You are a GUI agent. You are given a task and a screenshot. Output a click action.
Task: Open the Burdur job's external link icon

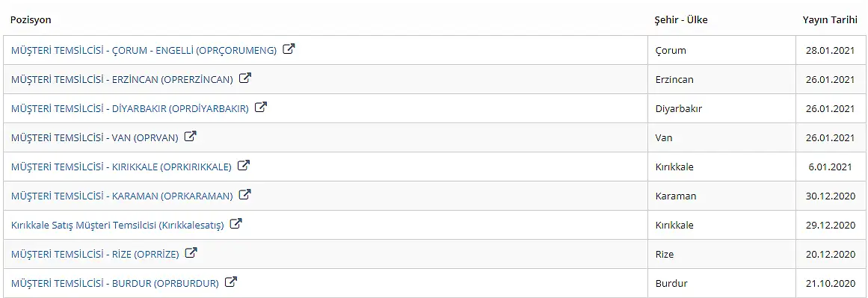[x=231, y=282]
